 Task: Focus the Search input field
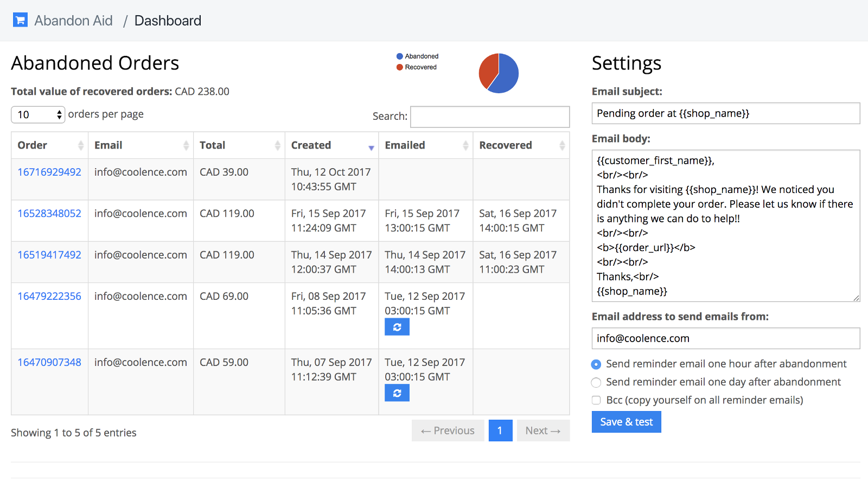tap(489, 117)
